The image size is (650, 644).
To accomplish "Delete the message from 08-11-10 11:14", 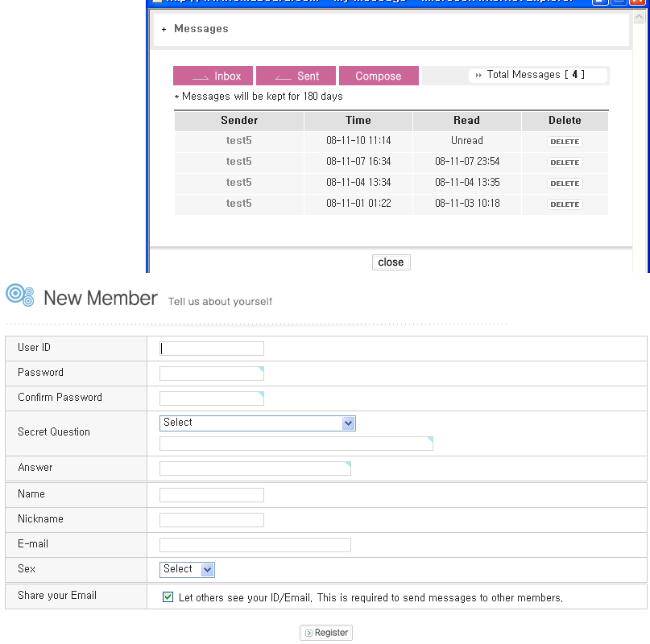I will (x=565, y=142).
